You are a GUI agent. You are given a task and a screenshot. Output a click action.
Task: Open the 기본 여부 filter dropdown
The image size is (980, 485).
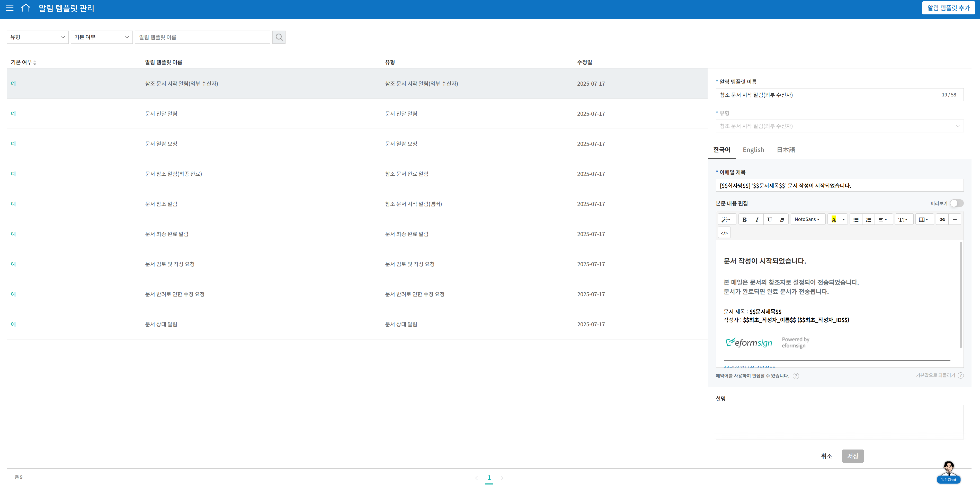[102, 37]
